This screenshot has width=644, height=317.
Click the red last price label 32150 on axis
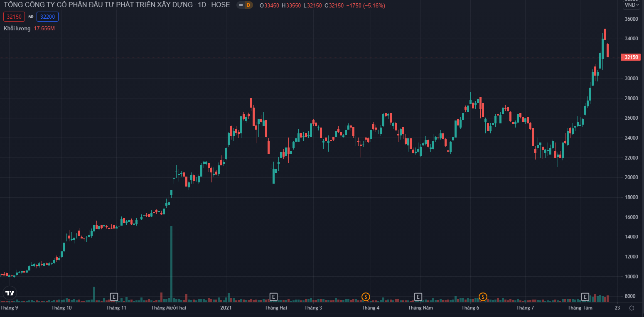tap(631, 57)
